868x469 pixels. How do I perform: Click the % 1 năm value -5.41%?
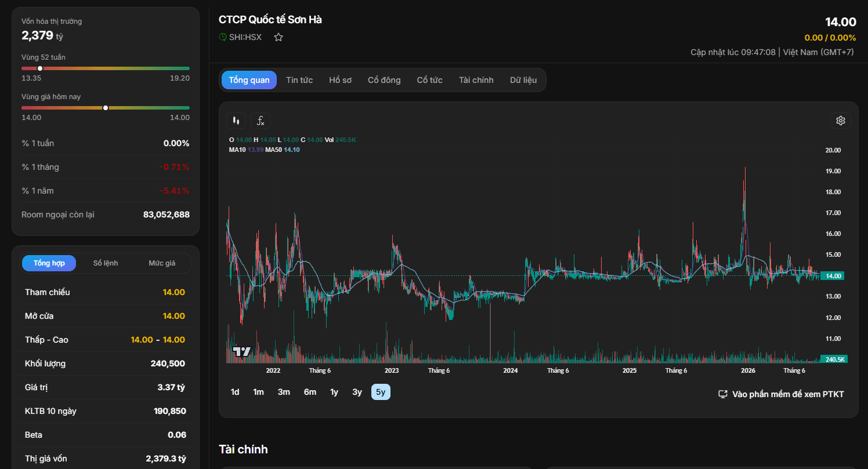coord(175,191)
